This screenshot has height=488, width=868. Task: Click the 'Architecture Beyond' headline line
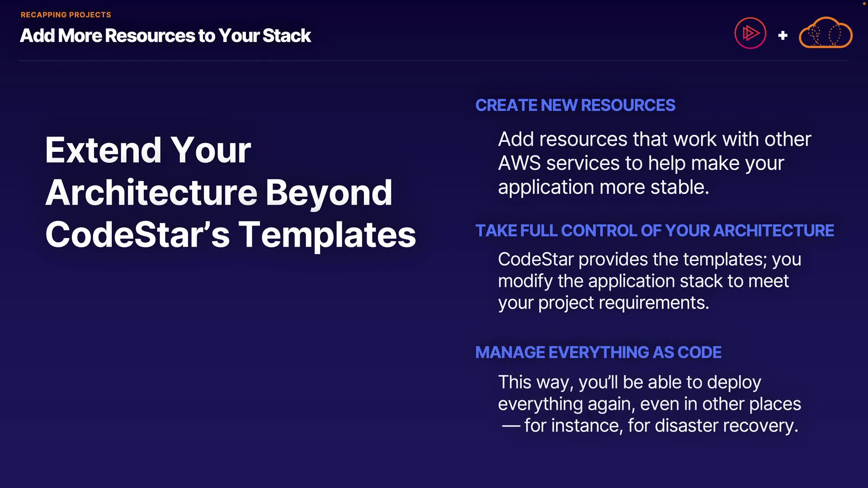pos(219,192)
